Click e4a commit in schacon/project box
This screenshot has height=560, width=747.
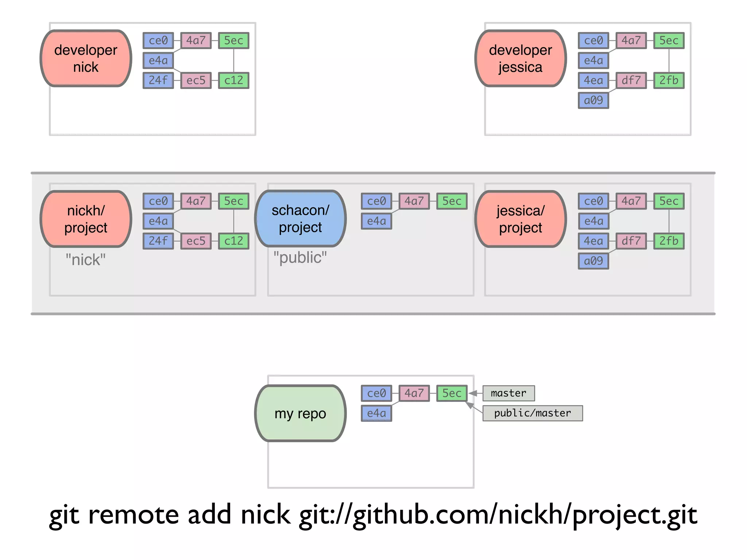coord(376,221)
